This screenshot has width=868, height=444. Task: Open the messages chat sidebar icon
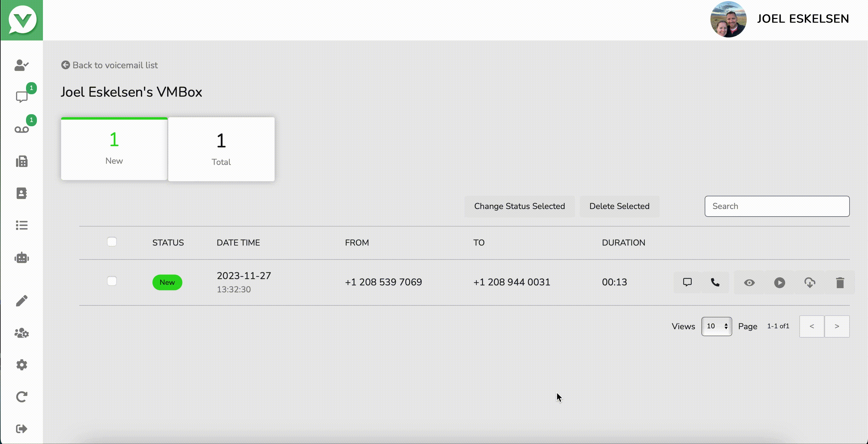click(21, 97)
